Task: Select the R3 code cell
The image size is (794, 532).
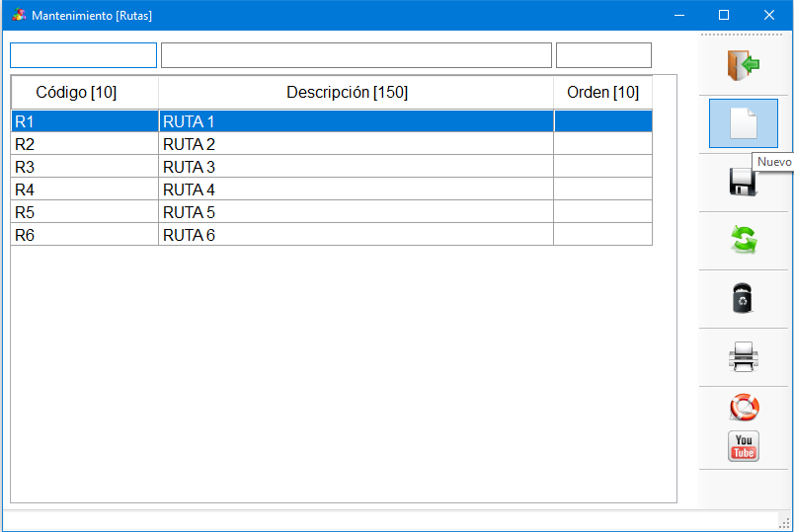Action: coord(85,167)
